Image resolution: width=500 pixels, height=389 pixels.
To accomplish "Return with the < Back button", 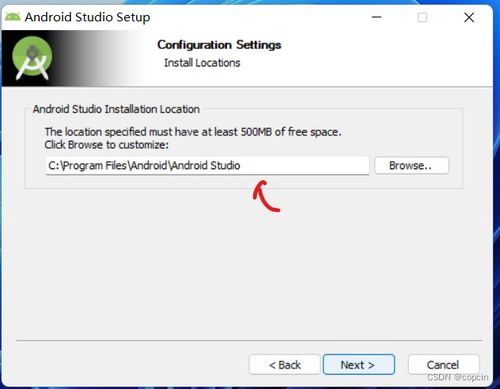I will 284,364.
